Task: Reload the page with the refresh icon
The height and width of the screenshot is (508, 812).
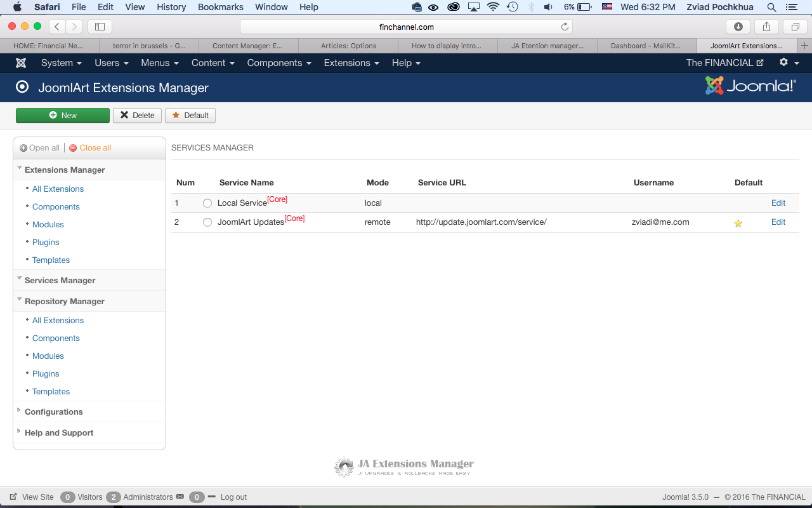Action: point(565,27)
